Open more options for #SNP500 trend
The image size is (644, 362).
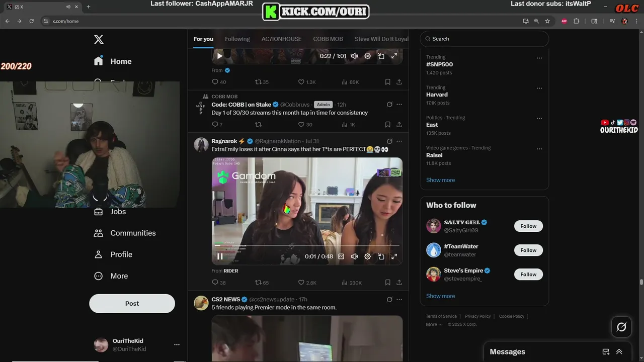(539, 58)
